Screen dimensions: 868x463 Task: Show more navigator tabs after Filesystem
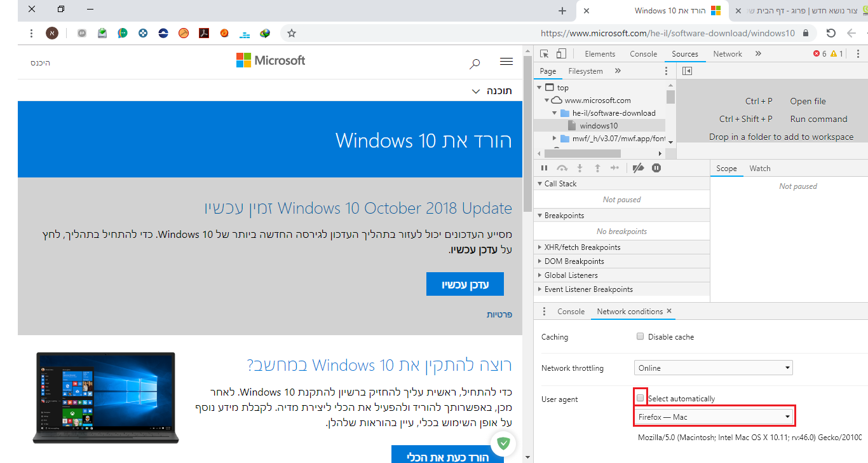[x=618, y=71]
